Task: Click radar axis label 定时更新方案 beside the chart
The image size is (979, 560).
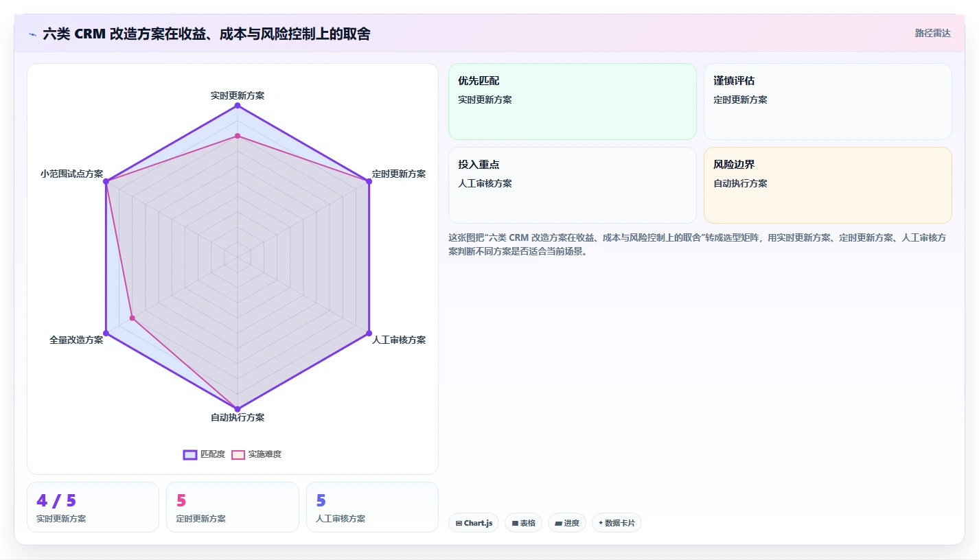Action: click(399, 174)
